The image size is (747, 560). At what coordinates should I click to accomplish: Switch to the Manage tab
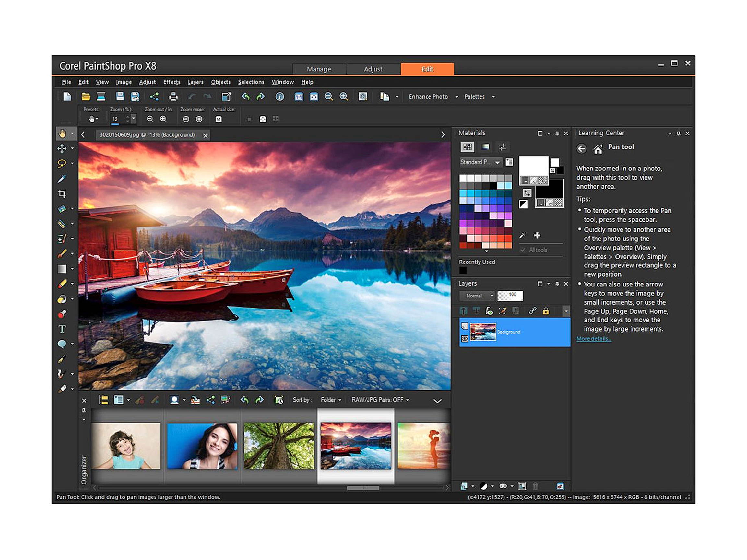click(319, 69)
